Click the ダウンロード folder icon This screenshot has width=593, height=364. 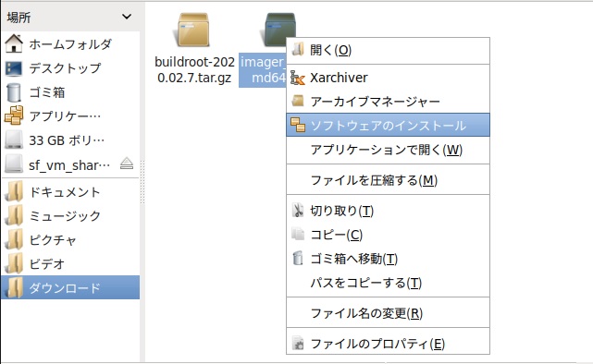[14, 287]
